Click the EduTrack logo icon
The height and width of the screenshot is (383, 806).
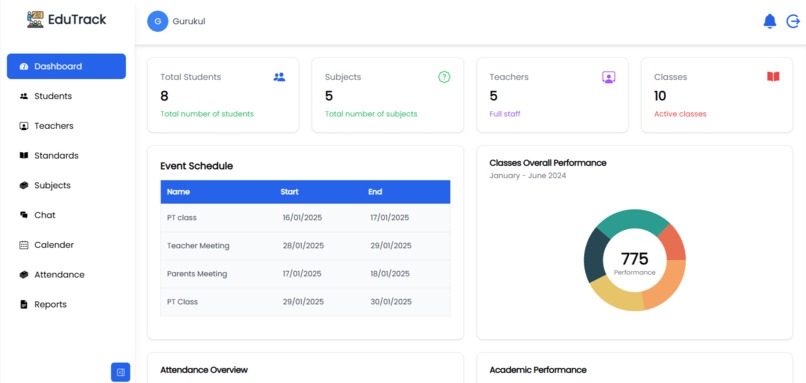35,20
